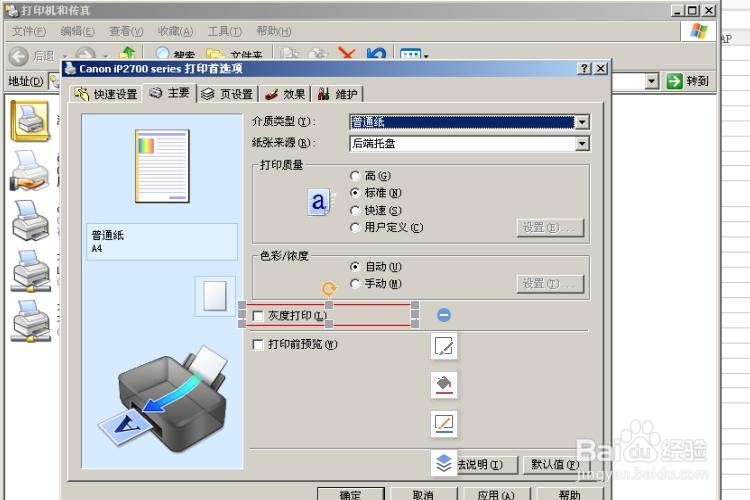Select the shared printer with hand icon

coord(30,171)
